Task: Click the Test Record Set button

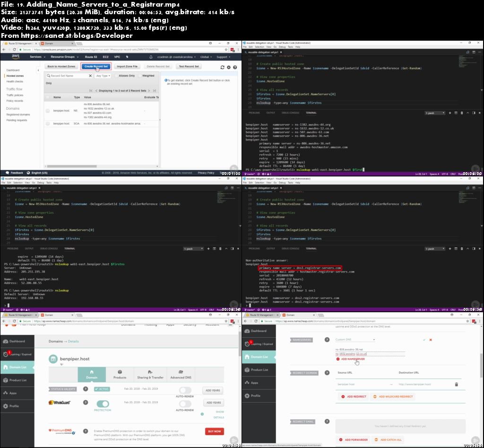Action: coord(189,66)
